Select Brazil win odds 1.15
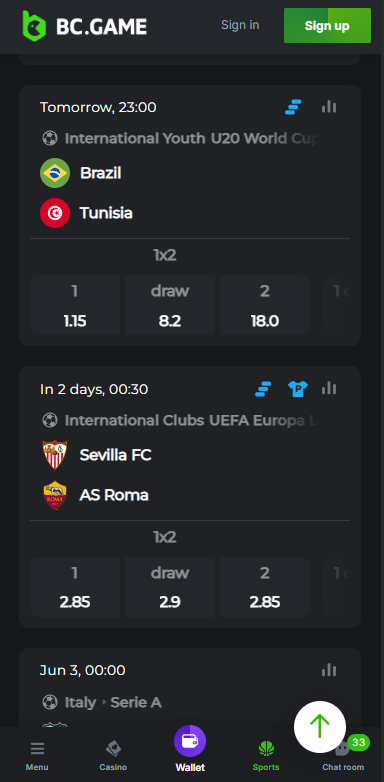384x782 pixels. [x=75, y=305]
